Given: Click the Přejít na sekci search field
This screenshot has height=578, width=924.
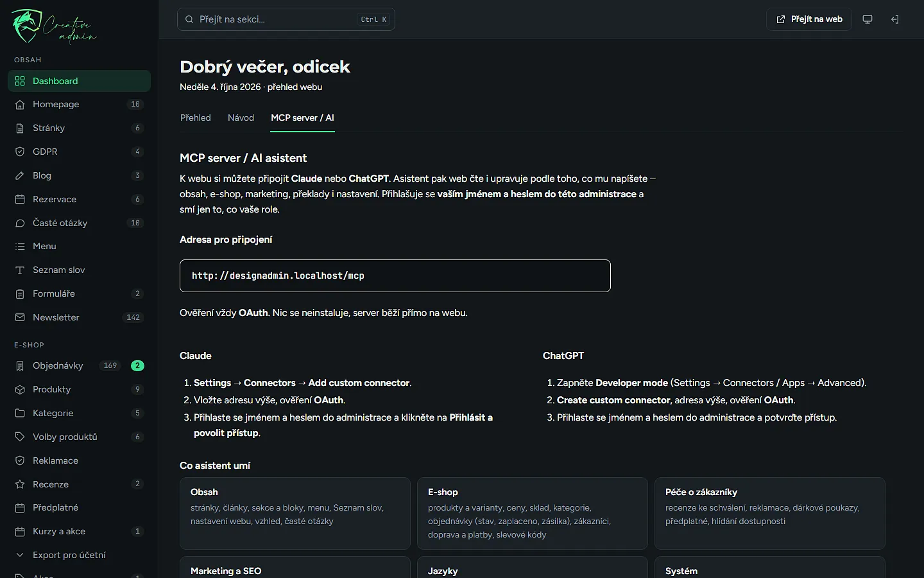Looking at the screenshot, I should [x=286, y=19].
